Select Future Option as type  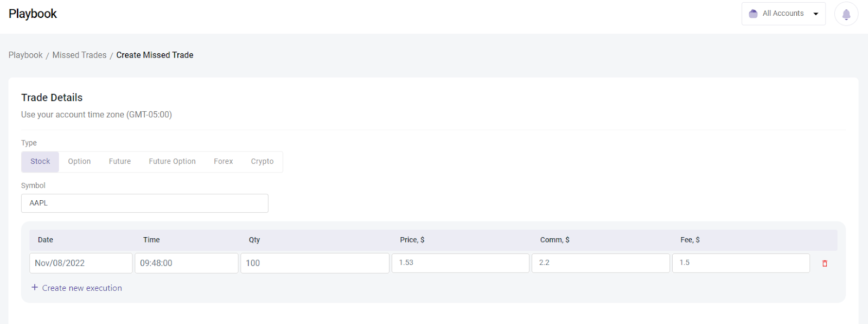[172, 162]
